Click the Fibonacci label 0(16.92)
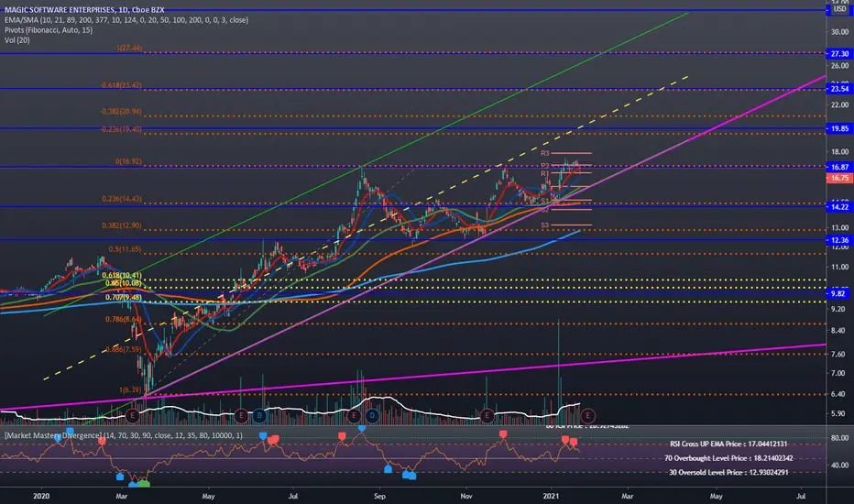This screenshot has width=854, height=504. tap(128, 162)
